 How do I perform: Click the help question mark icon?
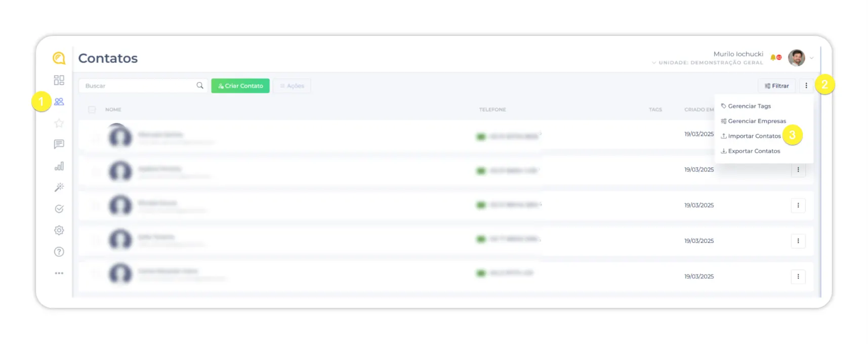pyautogui.click(x=59, y=252)
